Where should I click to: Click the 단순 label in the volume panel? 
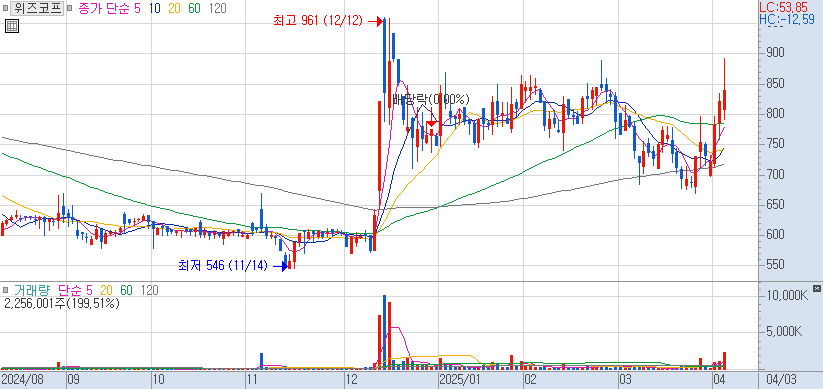point(69,290)
